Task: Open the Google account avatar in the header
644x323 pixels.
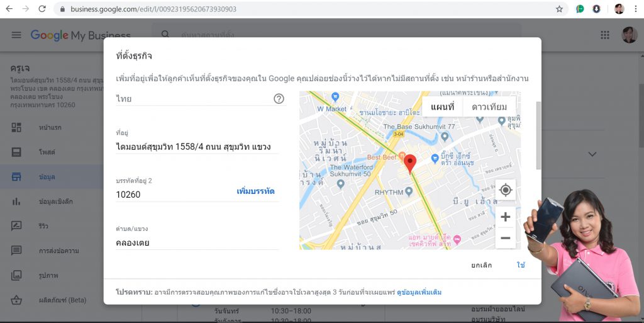Action: pyautogui.click(x=629, y=35)
